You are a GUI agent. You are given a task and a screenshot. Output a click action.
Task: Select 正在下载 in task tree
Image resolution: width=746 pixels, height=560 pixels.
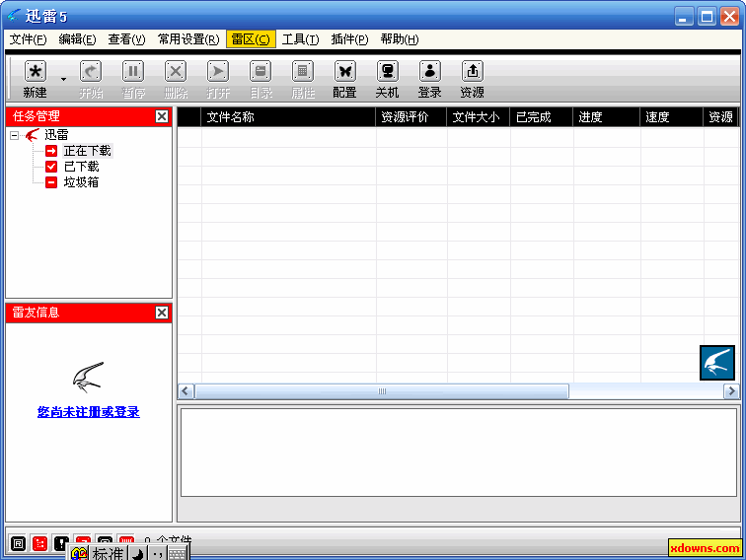(x=88, y=151)
